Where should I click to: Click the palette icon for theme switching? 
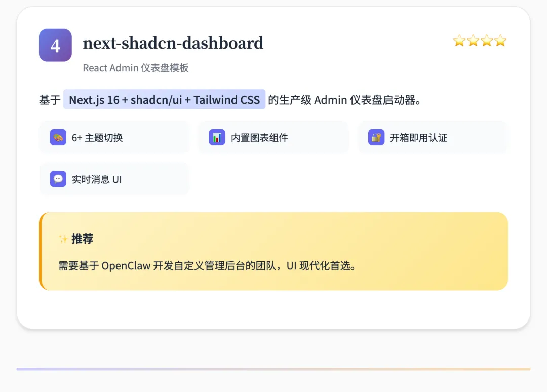coord(58,137)
